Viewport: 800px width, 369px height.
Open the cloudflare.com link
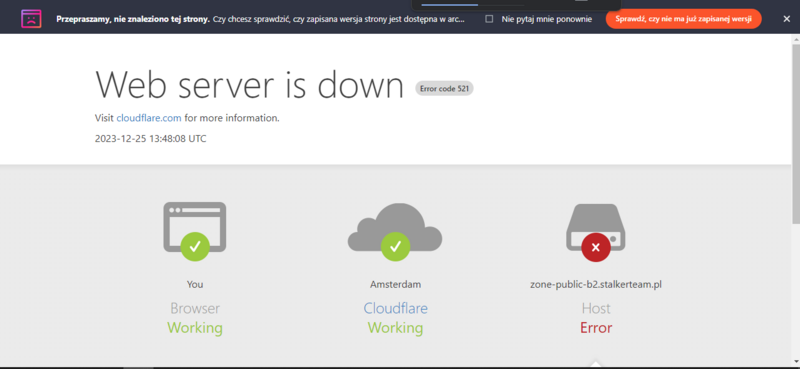point(149,118)
